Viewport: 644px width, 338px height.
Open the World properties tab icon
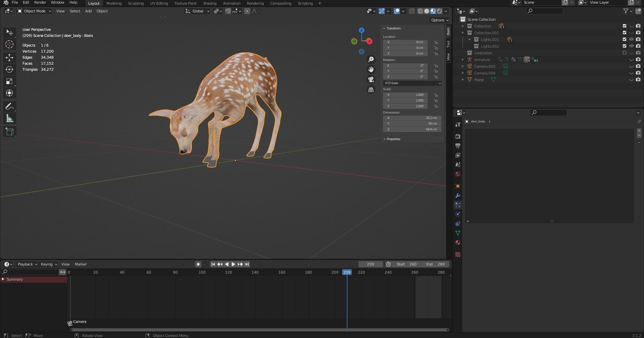(458, 174)
